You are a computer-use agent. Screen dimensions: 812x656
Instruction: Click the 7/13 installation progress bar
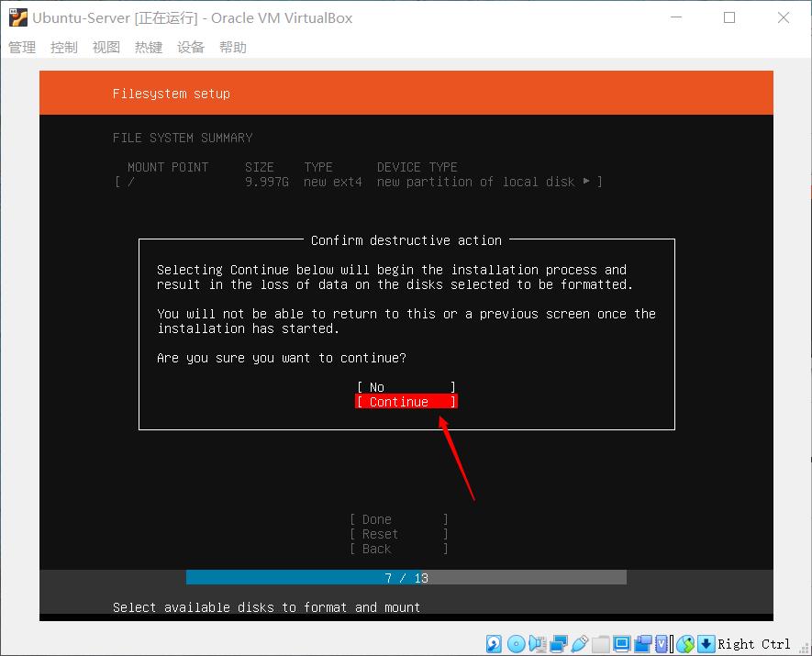(406, 576)
